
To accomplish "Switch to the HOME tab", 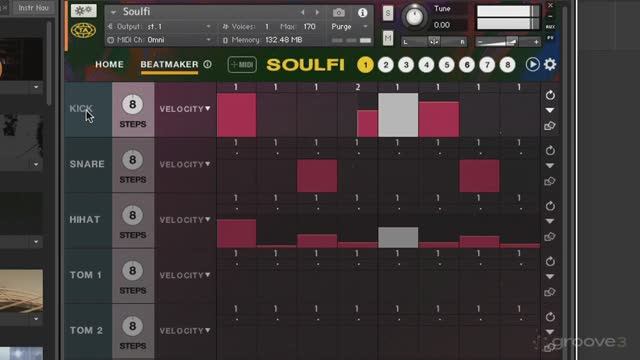I will 109,64.
